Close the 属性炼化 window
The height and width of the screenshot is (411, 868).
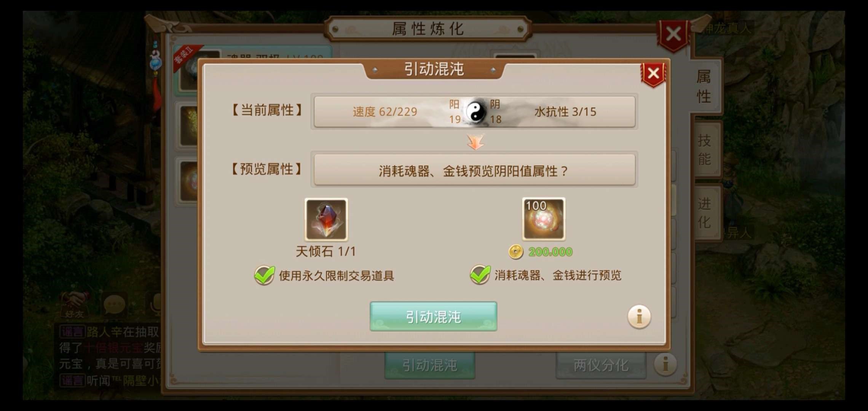click(x=673, y=35)
